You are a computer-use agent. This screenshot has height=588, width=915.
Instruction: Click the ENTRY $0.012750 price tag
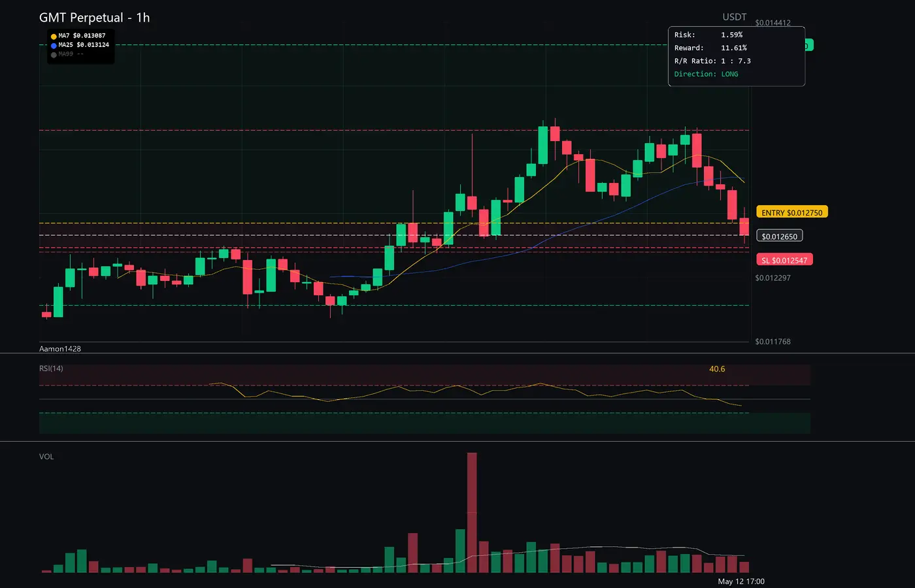[792, 212]
